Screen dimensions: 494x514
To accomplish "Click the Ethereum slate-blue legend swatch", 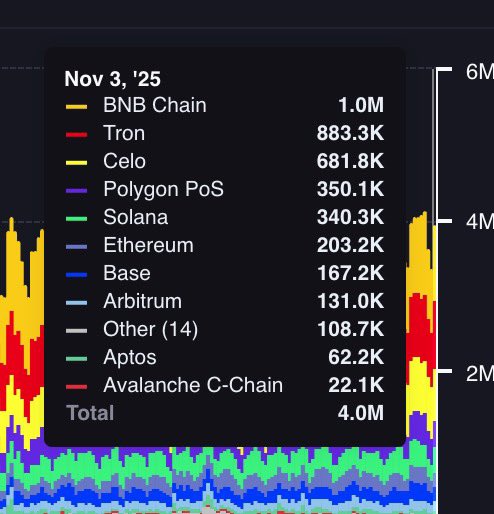I will click(77, 247).
